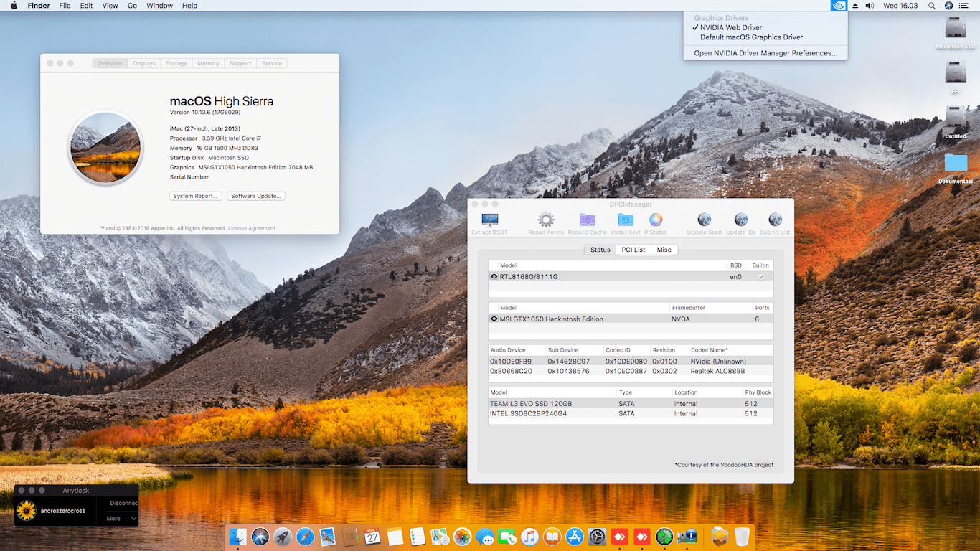Open System Preferences in the Dock
Image resolution: width=980 pixels, height=551 pixels.
coord(597,536)
